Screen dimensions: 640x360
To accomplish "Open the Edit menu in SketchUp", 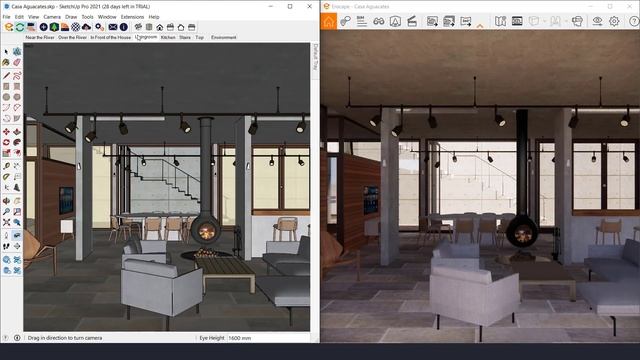I will click(19, 17).
